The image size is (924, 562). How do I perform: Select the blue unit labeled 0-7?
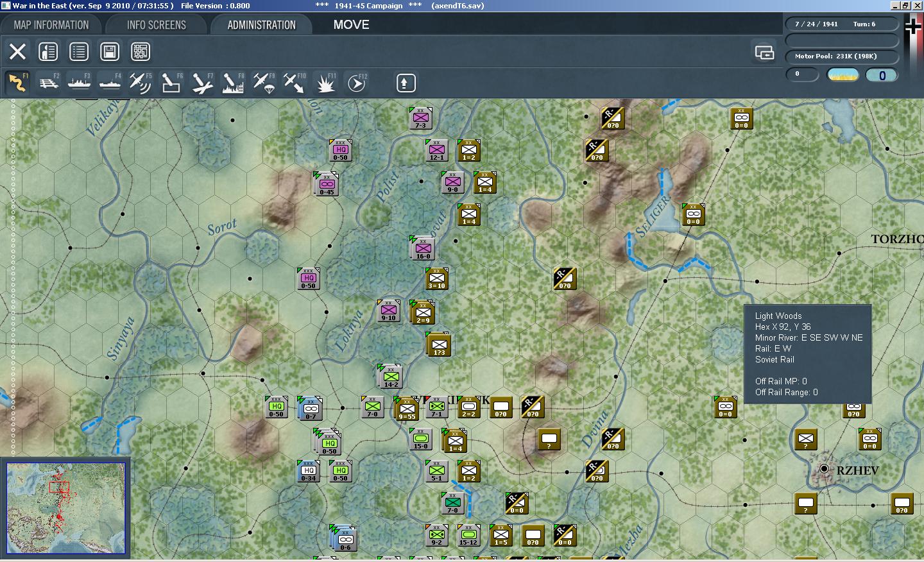point(311,409)
